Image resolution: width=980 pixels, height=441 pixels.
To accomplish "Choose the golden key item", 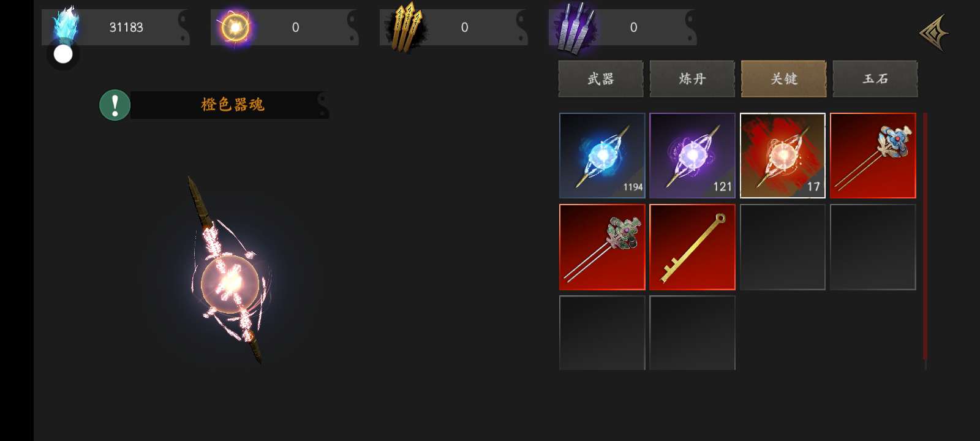I will click(692, 247).
